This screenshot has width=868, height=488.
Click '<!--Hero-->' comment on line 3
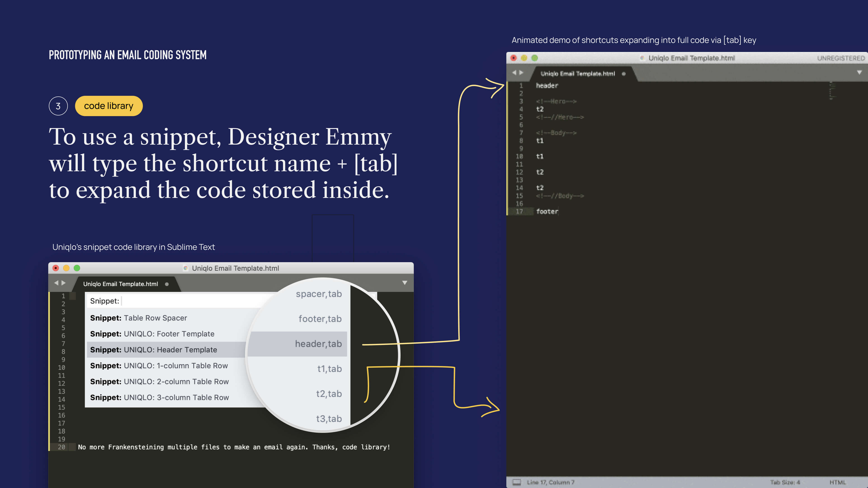click(556, 101)
